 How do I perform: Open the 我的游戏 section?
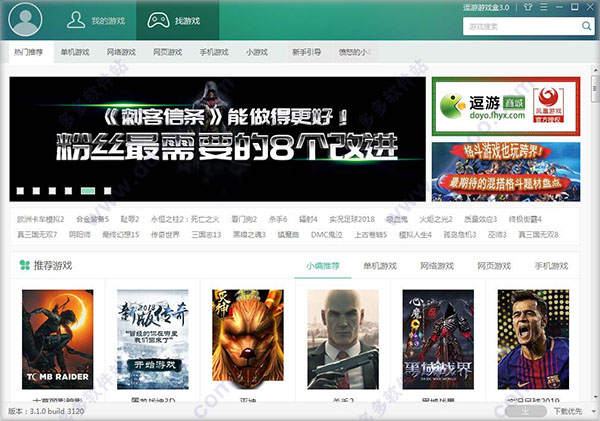pos(96,20)
